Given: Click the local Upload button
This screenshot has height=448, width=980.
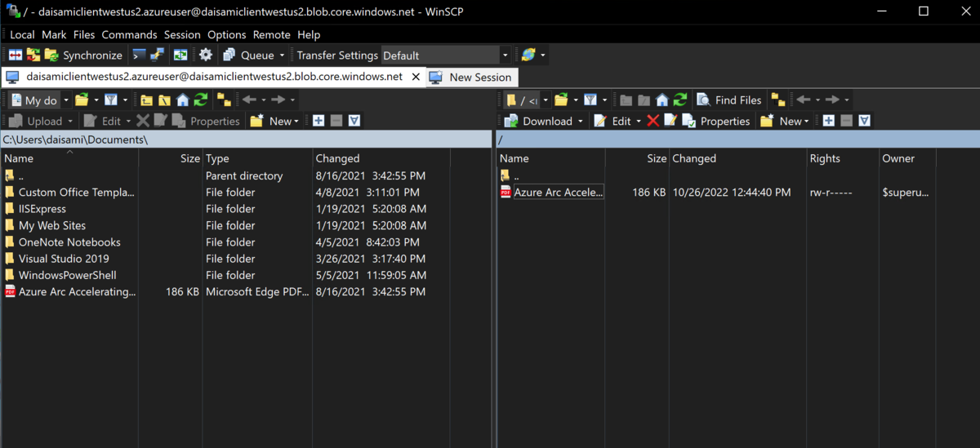Looking at the screenshot, I should [x=35, y=121].
